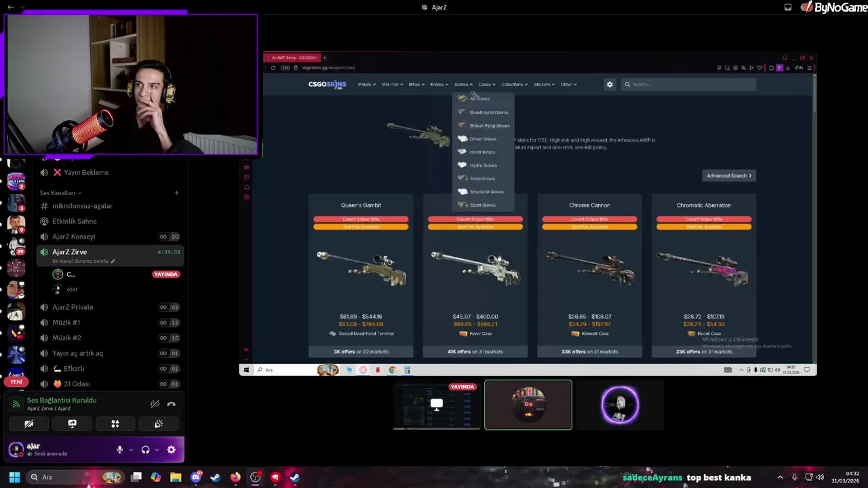Open the Queen's Gambit skin card
This screenshot has height=488, width=868.
tap(361, 275)
